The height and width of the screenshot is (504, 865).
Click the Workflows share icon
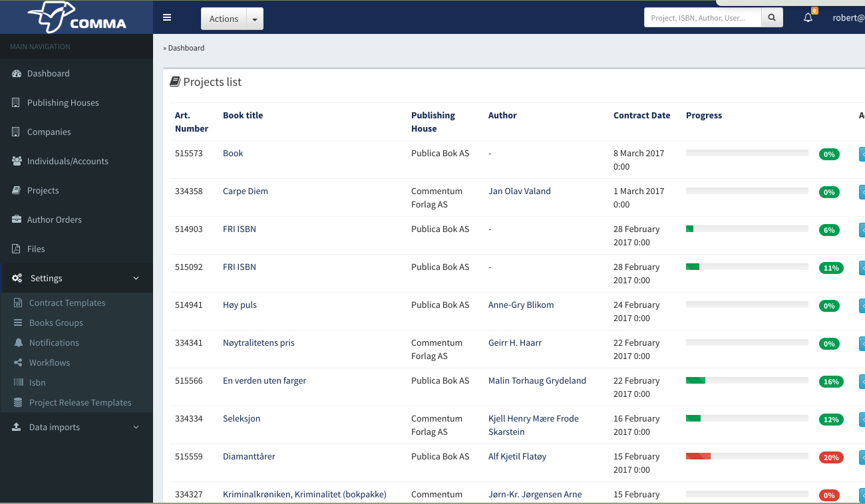(18, 363)
